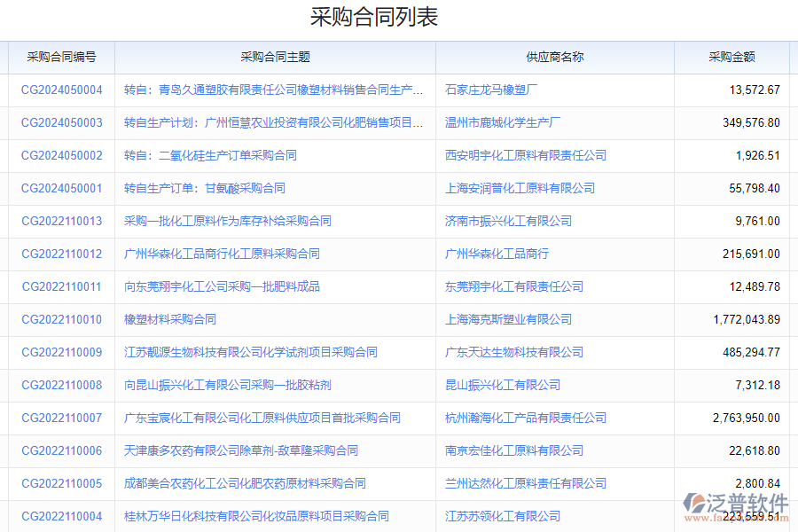
Task: Open contract number CG2022110005
Action: click(x=60, y=483)
